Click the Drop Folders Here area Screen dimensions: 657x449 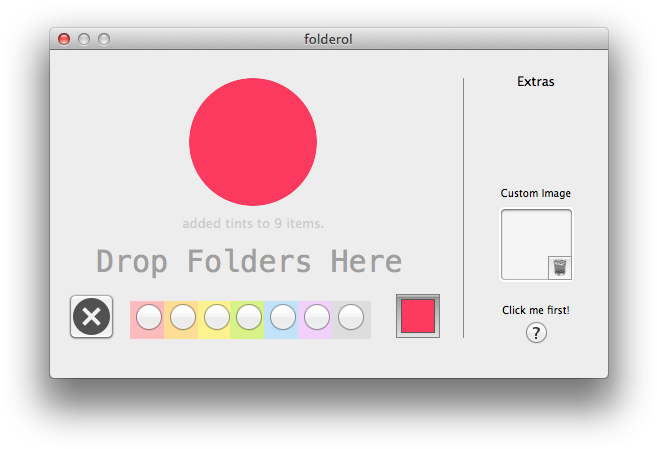249,262
